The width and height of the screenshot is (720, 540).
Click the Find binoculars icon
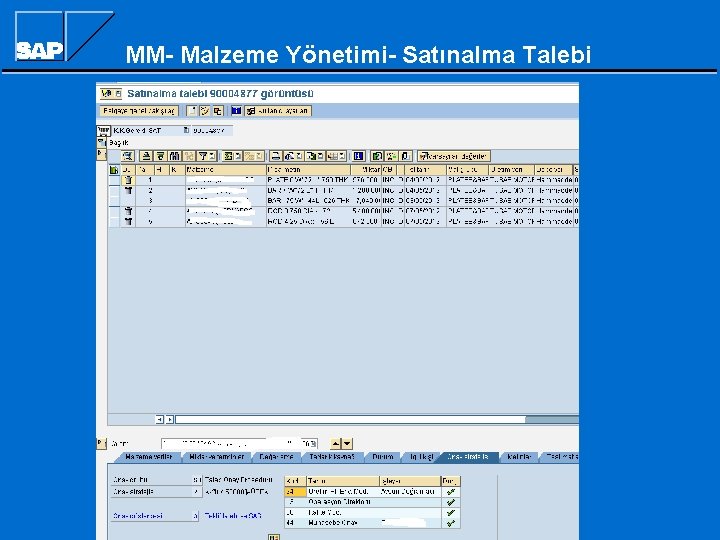click(x=174, y=156)
